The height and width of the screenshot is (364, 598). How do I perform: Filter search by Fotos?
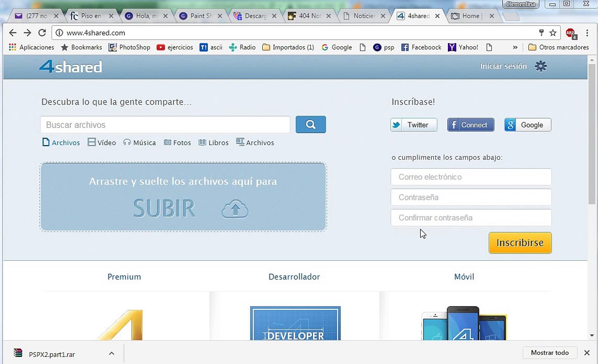177,143
